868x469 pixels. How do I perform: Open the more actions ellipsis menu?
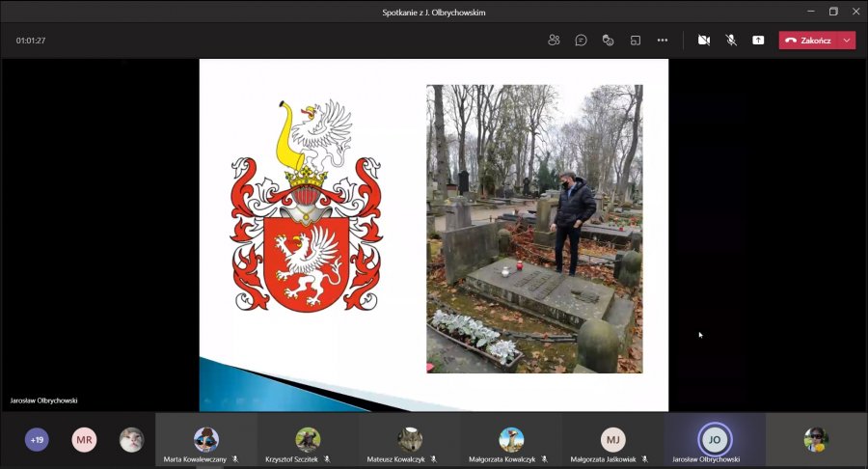pos(663,41)
